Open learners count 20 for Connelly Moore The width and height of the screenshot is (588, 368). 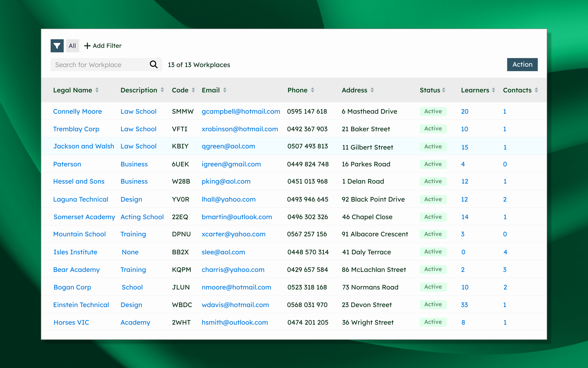tap(465, 111)
